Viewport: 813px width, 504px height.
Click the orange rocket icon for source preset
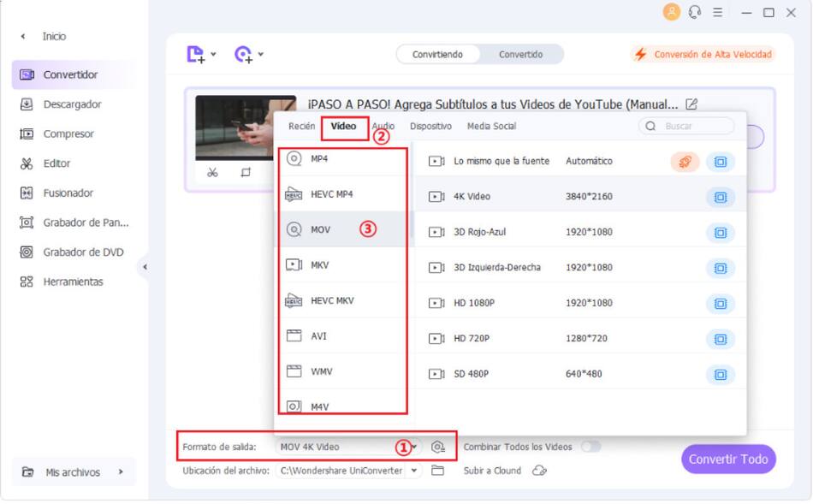[x=685, y=162]
